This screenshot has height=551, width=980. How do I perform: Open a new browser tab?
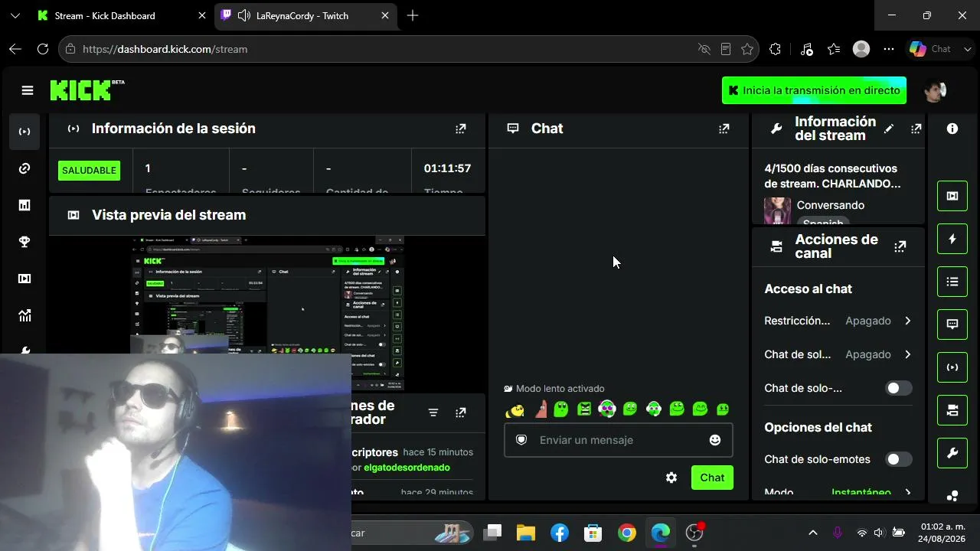coord(413,15)
